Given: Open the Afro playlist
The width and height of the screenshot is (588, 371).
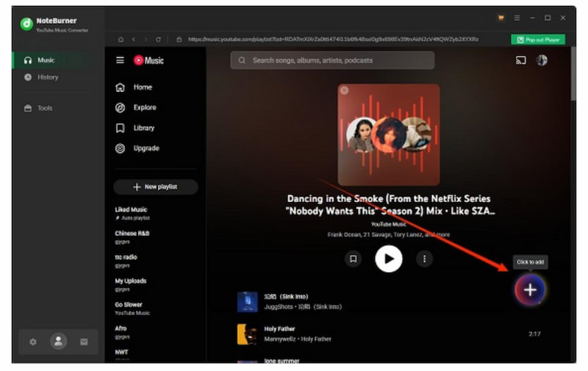Looking at the screenshot, I should click(155, 332).
